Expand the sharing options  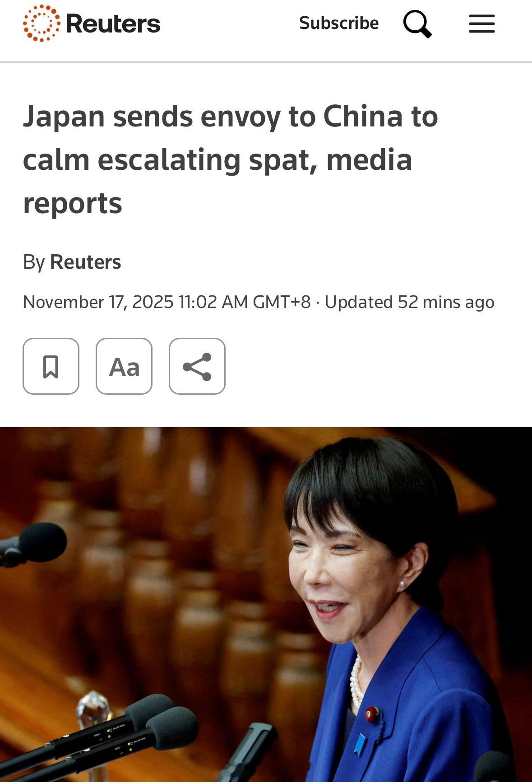(197, 366)
